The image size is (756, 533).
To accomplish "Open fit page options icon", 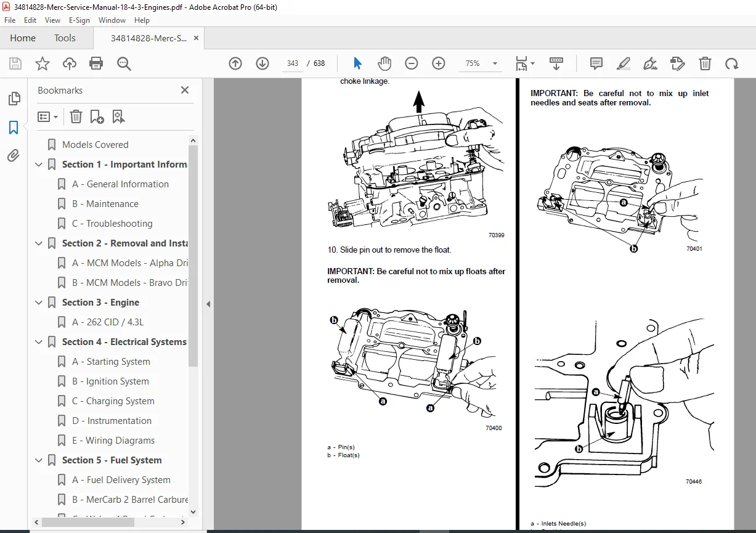I will 525,63.
